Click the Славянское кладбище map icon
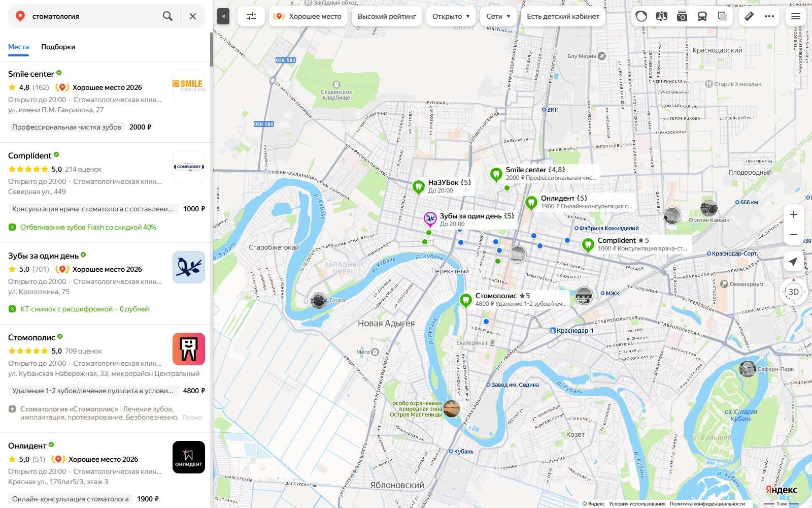 [336, 84]
